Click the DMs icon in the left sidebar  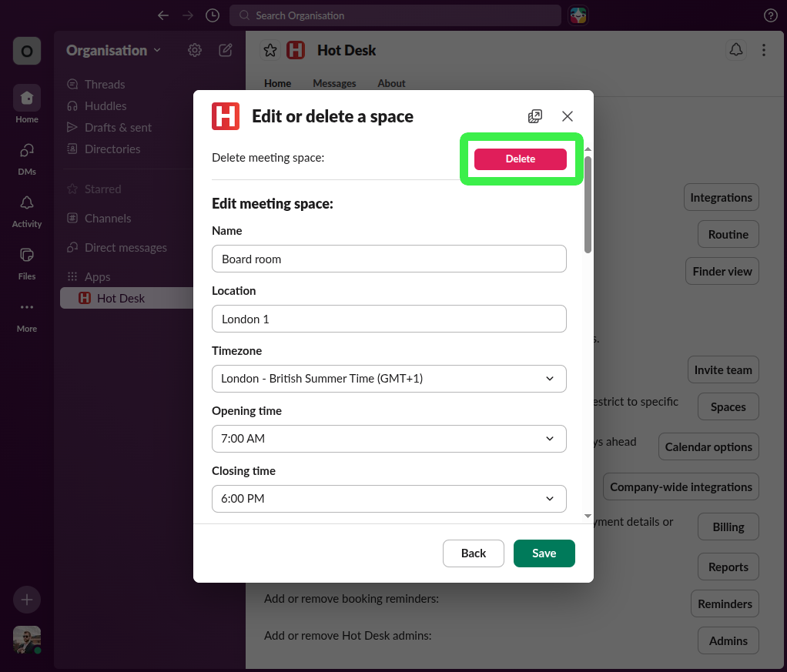(x=26, y=156)
